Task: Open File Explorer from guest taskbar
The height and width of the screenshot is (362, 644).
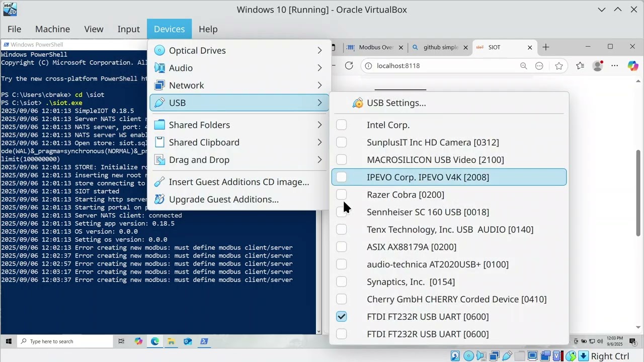Action: click(x=171, y=341)
